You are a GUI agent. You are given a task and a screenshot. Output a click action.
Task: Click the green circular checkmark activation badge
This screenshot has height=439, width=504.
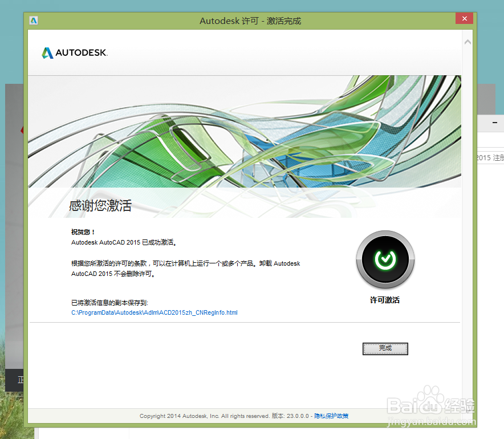[385, 259]
